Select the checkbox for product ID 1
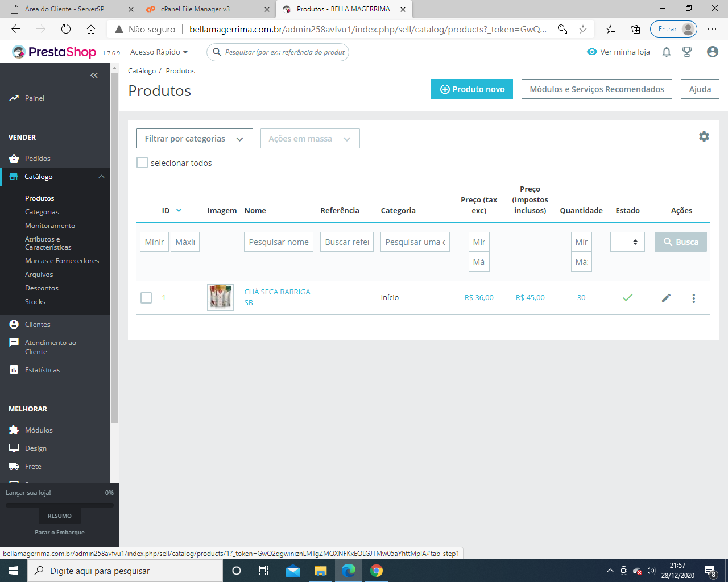 [146, 298]
